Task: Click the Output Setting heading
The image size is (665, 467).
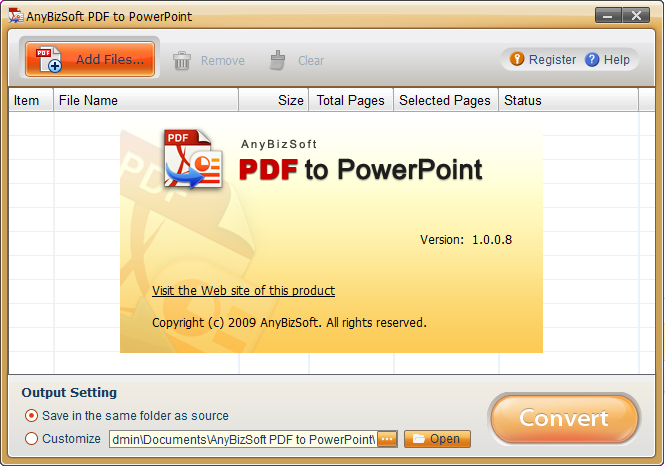Action: coord(69,393)
